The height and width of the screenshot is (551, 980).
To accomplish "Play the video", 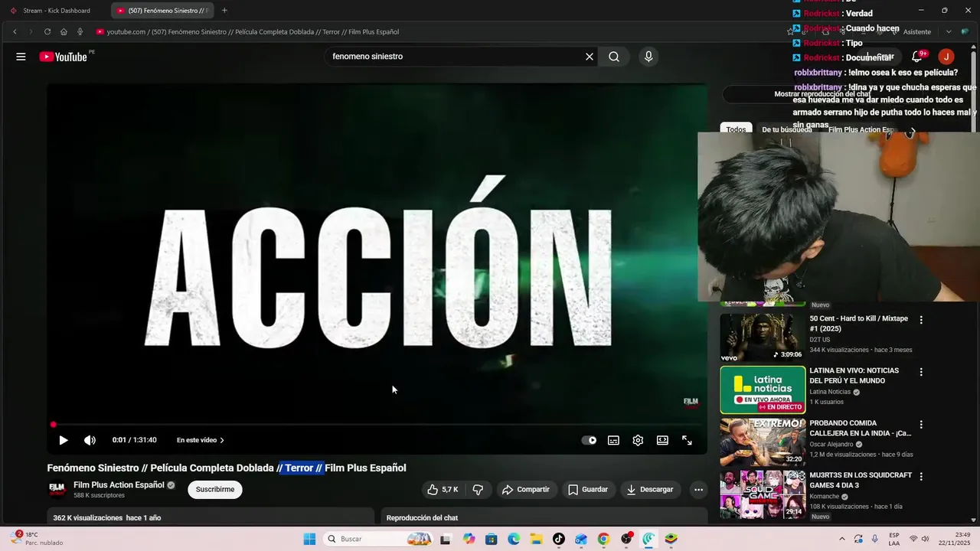I will [x=64, y=440].
